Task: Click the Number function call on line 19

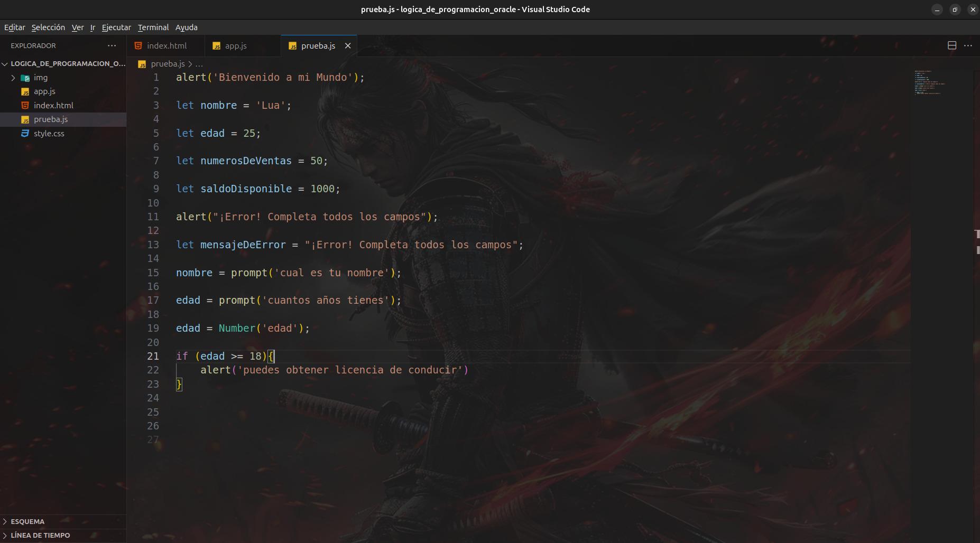Action: (x=237, y=328)
